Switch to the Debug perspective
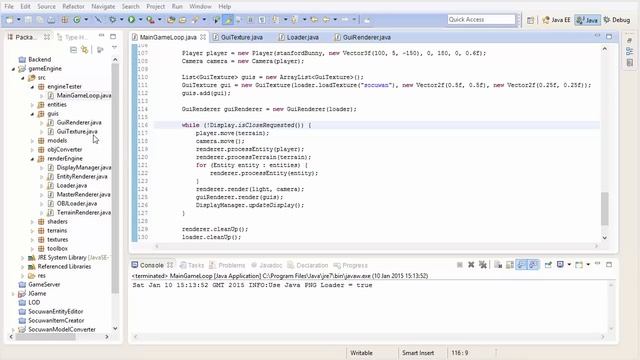This screenshot has height=360, width=640. pos(617,20)
